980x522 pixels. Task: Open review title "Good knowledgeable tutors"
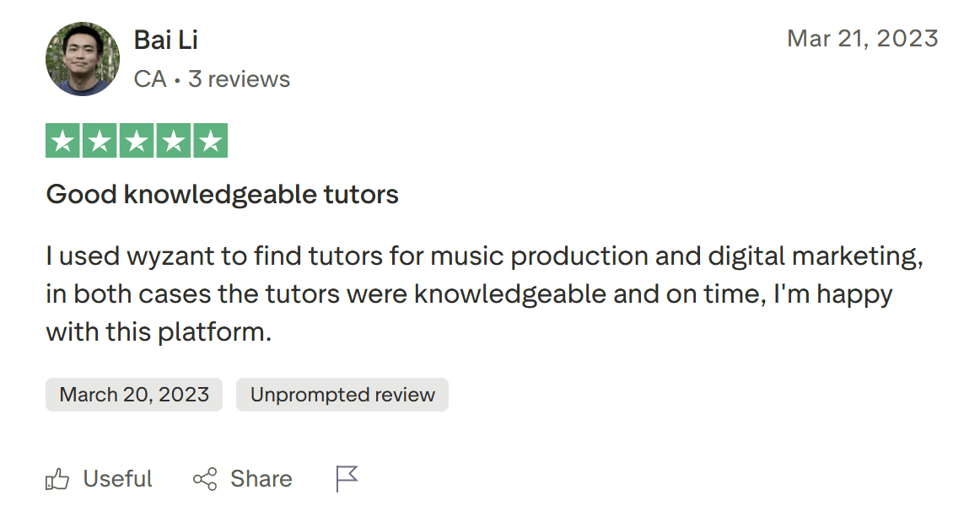222,195
